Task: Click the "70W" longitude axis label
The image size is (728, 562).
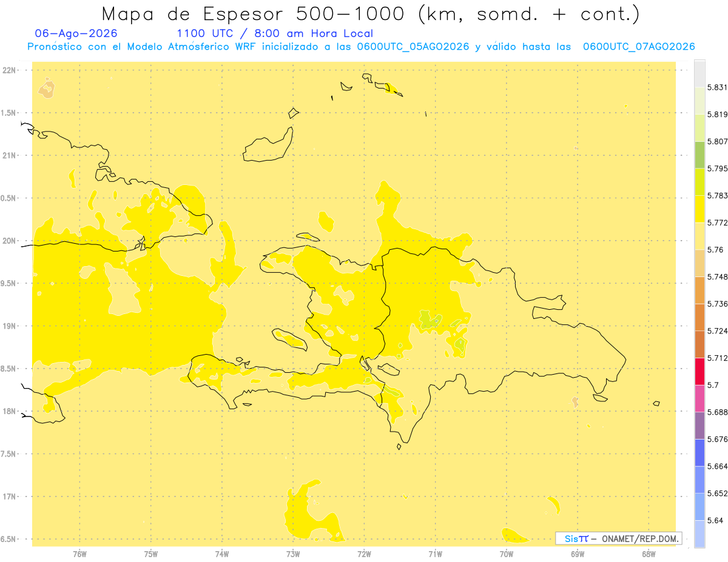Action: 507,554
